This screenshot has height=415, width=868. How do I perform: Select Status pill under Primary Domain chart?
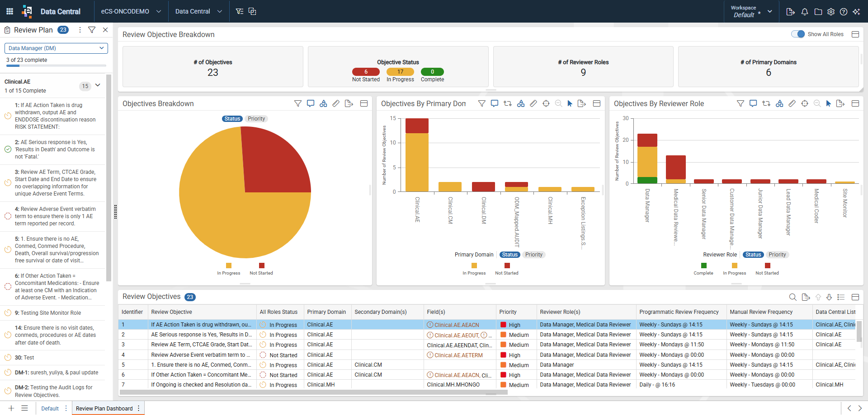(510, 255)
